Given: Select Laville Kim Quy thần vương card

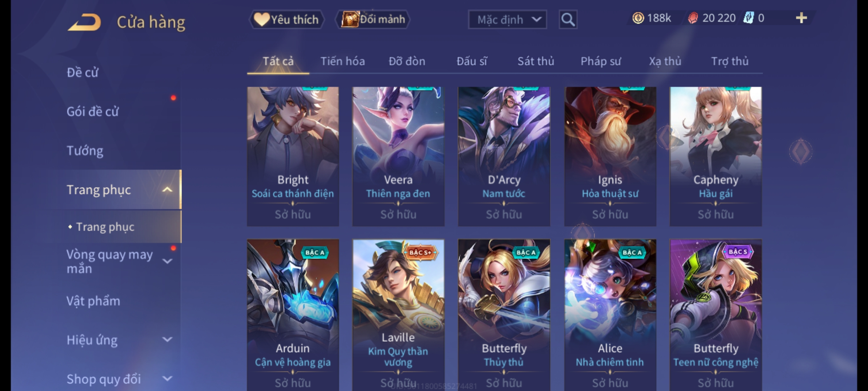Looking at the screenshot, I should [x=398, y=315].
